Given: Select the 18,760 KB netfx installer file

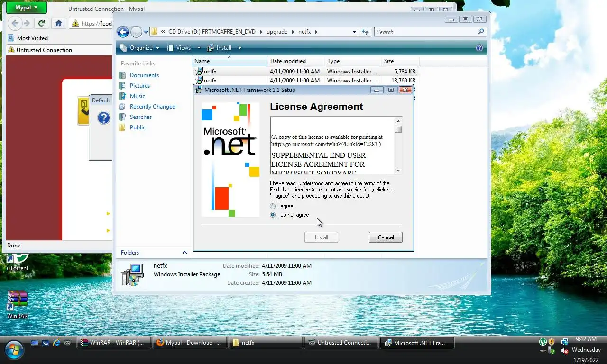Looking at the screenshot, I should tap(305, 81).
